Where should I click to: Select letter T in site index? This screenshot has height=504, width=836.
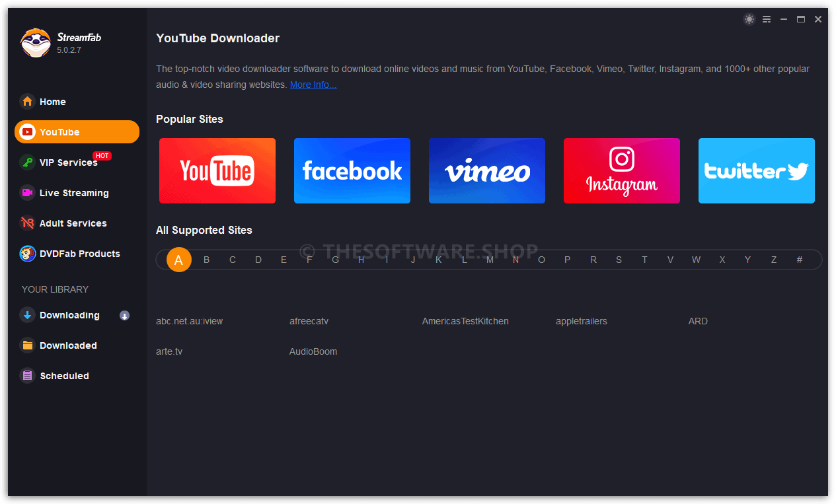[x=644, y=260]
